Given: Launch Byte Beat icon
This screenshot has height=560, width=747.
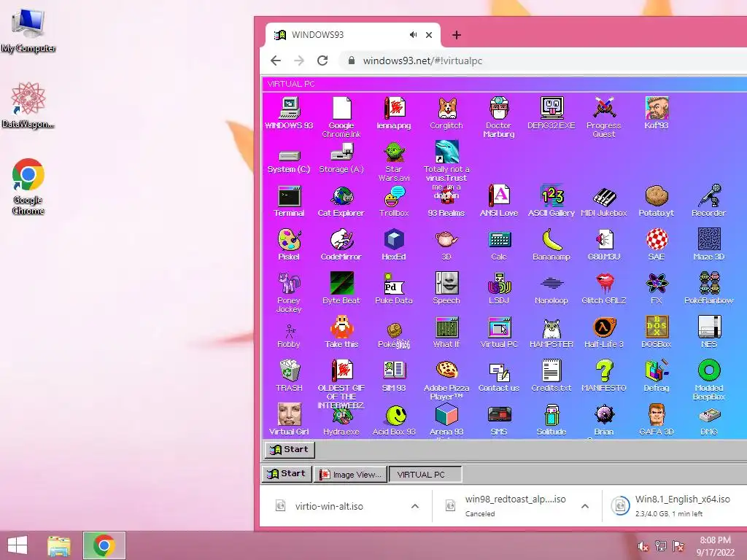Looking at the screenshot, I should [x=341, y=287].
